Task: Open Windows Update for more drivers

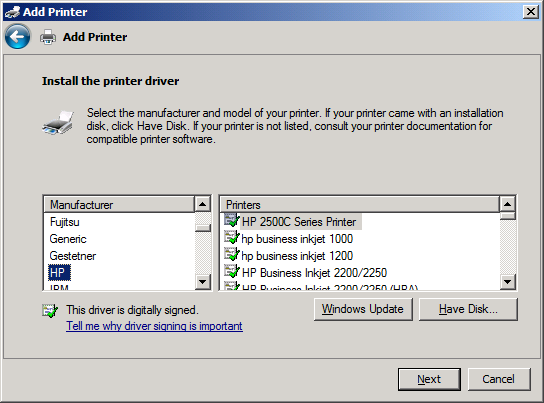Action: point(363,309)
